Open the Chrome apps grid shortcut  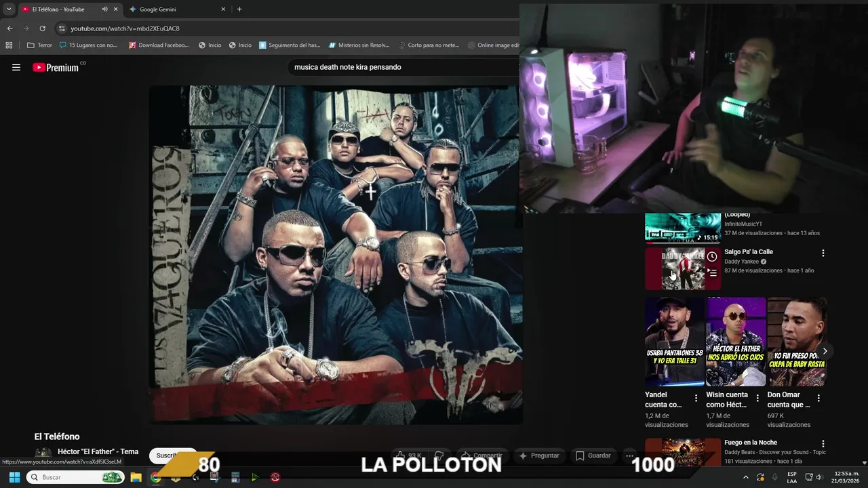9,45
